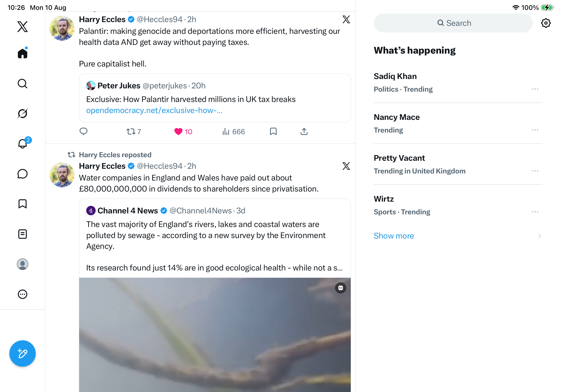
Task: Open the More circle menu in sidebar
Action: [23, 294]
